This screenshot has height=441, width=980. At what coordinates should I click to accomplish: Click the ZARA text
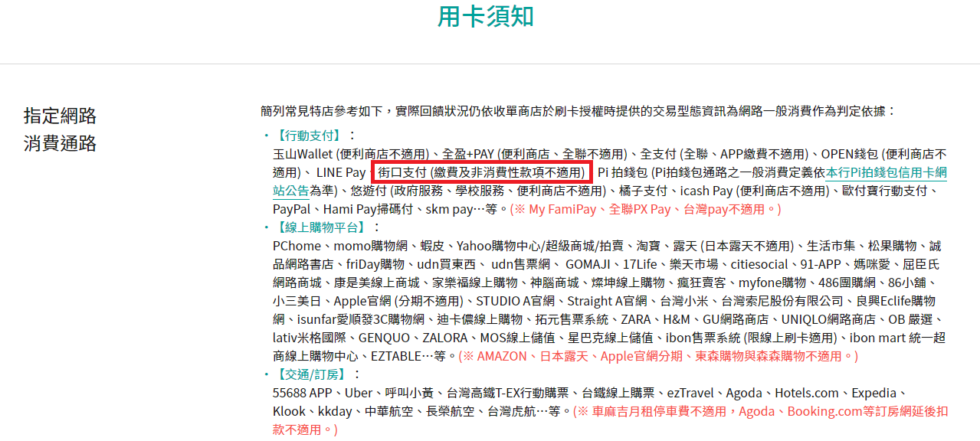pos(637,319)
